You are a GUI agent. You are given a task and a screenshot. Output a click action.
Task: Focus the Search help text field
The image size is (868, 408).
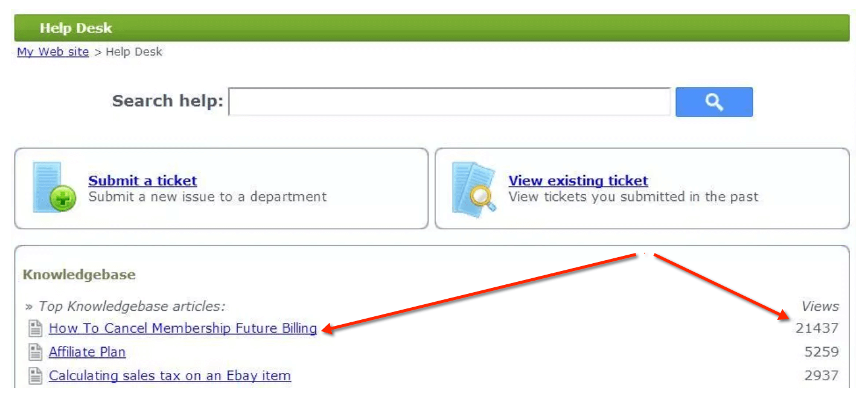tap(450, 101)
